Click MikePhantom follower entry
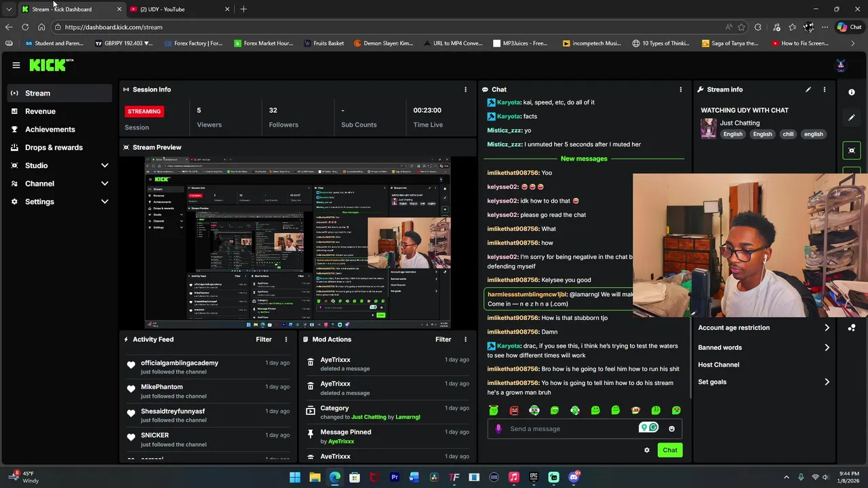 [x=161, y=387]
